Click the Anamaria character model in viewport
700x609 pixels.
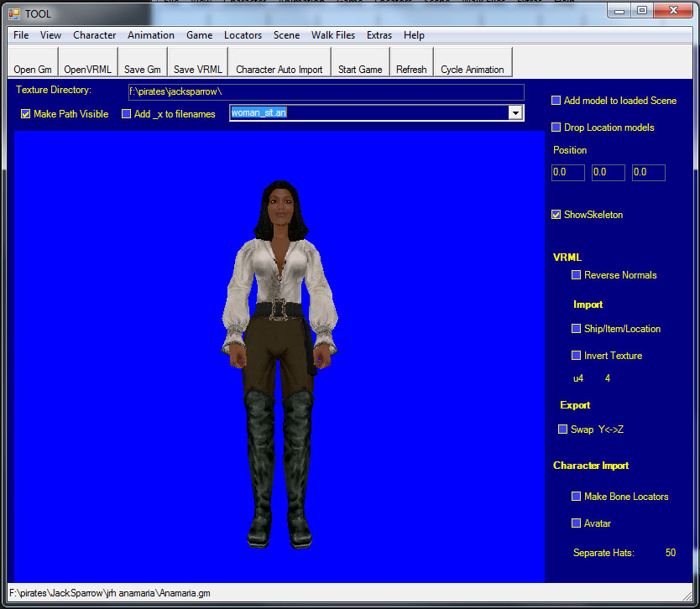279,363
